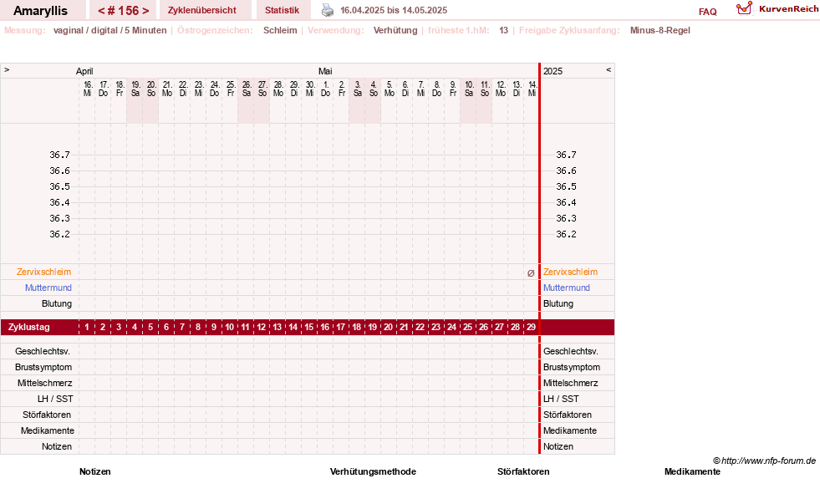Click the left Störfaktoren row label
Image resolution: width=820 pixels, height=504 pixels.
coord(47,415)
